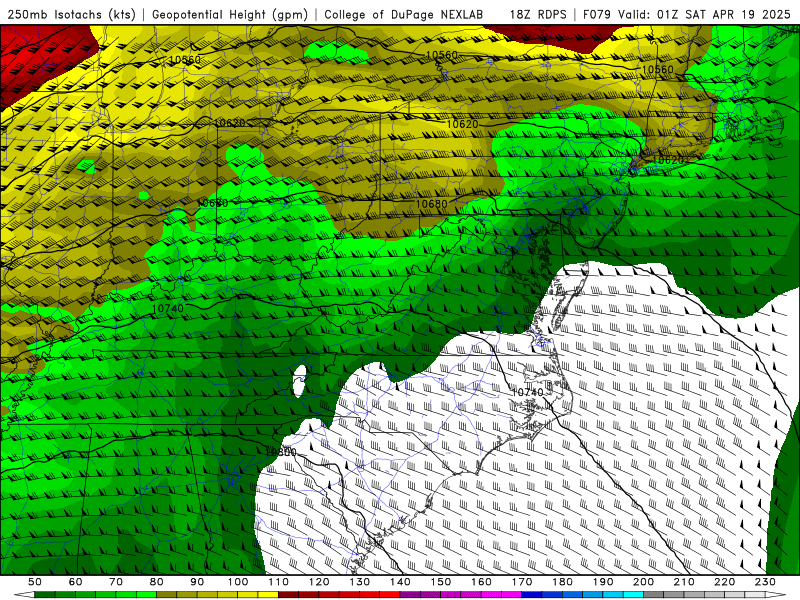Click the '250mb Isotachs (kts)' title text
800x600 pixels.
click(x=72, y=14)
